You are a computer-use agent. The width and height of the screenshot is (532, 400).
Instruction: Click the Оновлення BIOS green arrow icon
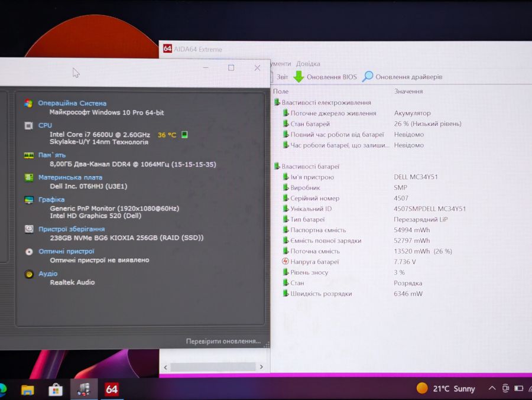click(299, 77)
